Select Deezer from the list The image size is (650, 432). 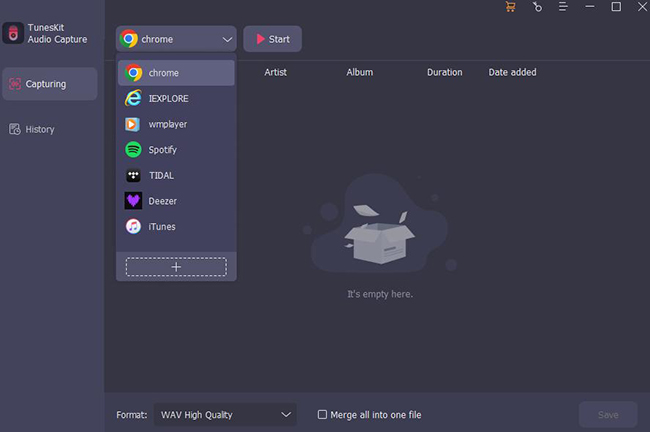[176, 201]
